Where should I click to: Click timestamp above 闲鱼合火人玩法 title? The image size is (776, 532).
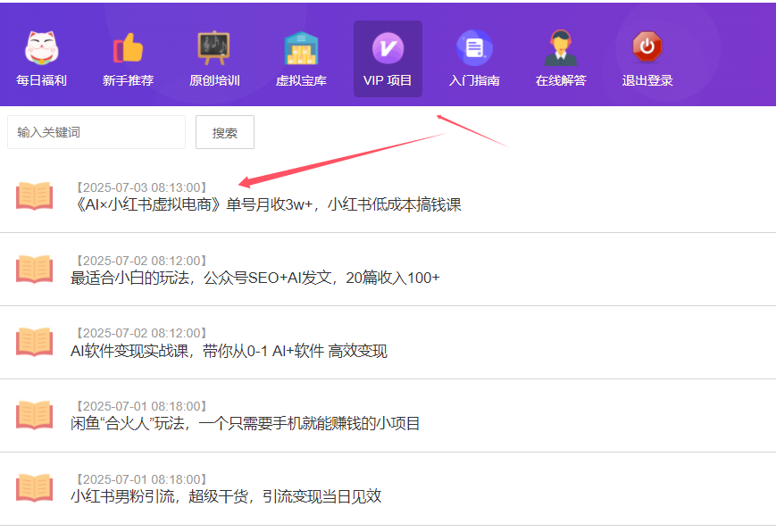point(142,406)
